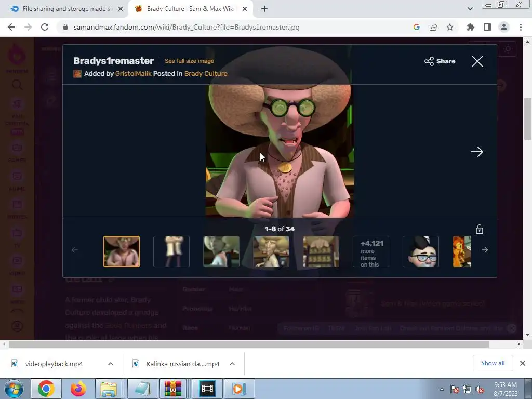The width and height of the screenshot is (532, 399).
Task: Select the second thumbnail showing legs
Action: (x=171, y=251)
